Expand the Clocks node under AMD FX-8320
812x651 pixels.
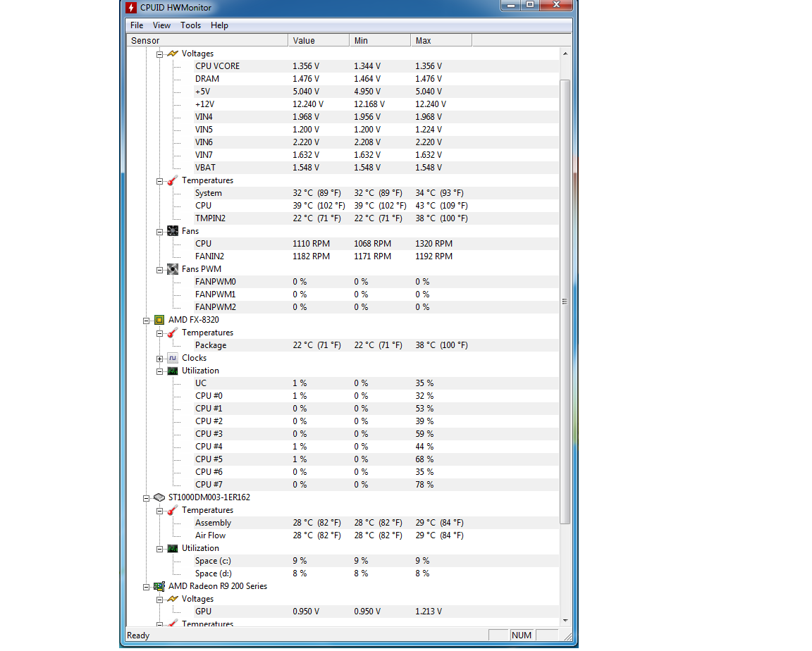click(x=160, y=359)
